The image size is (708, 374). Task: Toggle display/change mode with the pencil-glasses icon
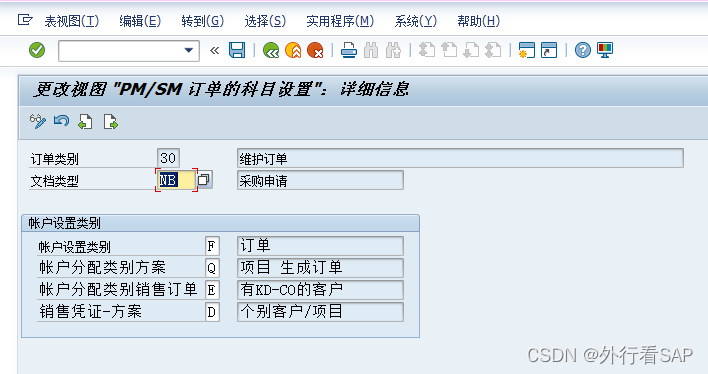pyautogui.click(x=37, y=122)
